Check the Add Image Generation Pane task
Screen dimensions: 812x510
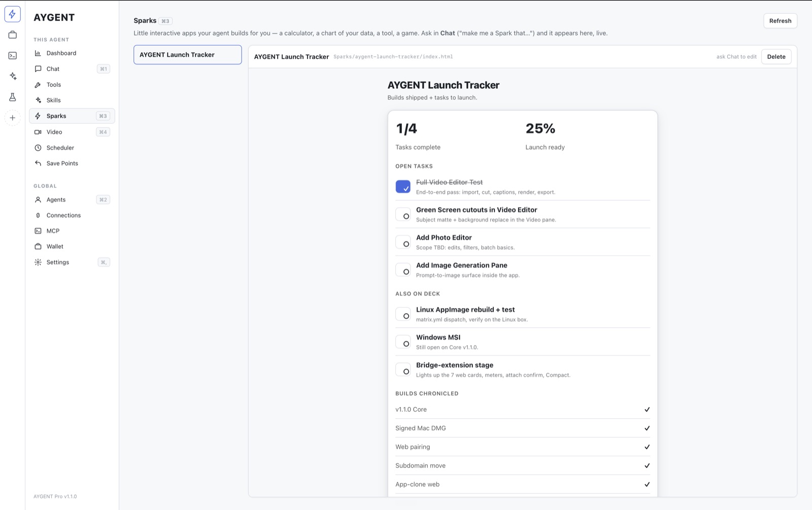[x=403, y=270]
